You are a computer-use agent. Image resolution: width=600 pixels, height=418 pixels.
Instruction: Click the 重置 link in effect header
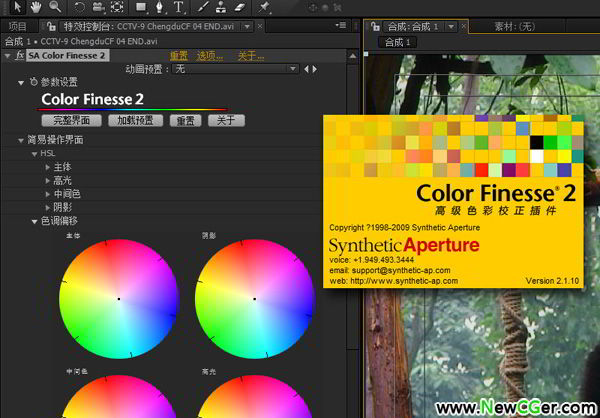[179, 56]
